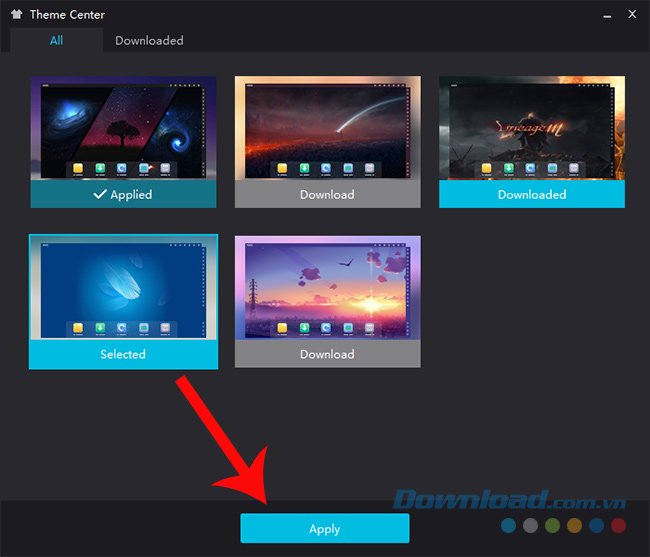
Task: Click Downloaded button under Lineage M theme
Action: (532, 194)
